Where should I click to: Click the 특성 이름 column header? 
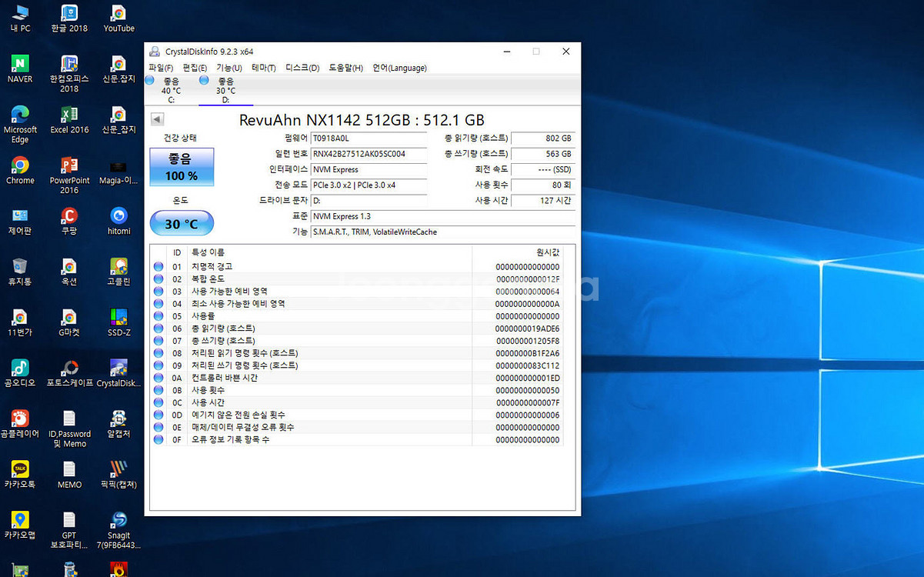(x=330, y=252)
